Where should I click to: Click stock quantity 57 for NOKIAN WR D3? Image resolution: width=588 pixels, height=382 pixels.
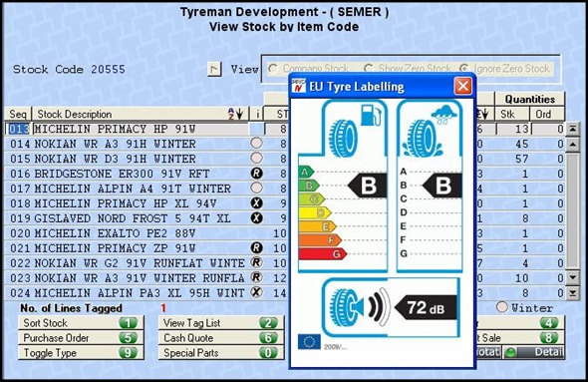point(521,159)
